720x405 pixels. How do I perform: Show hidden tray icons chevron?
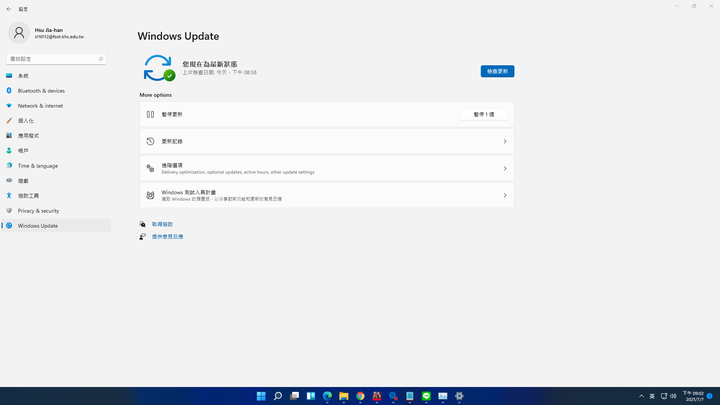tap(641, 396)
